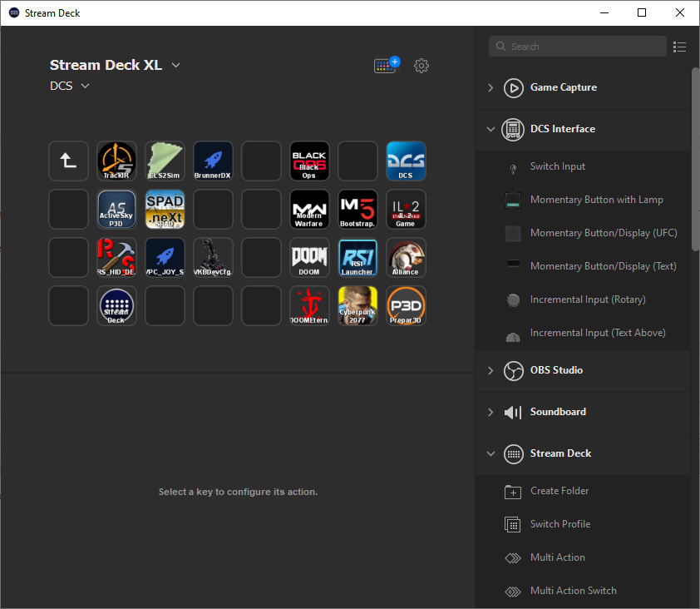Select the VKBDevCfg joystick key
The image size is (700, 609).
click(x=213, y=257)
